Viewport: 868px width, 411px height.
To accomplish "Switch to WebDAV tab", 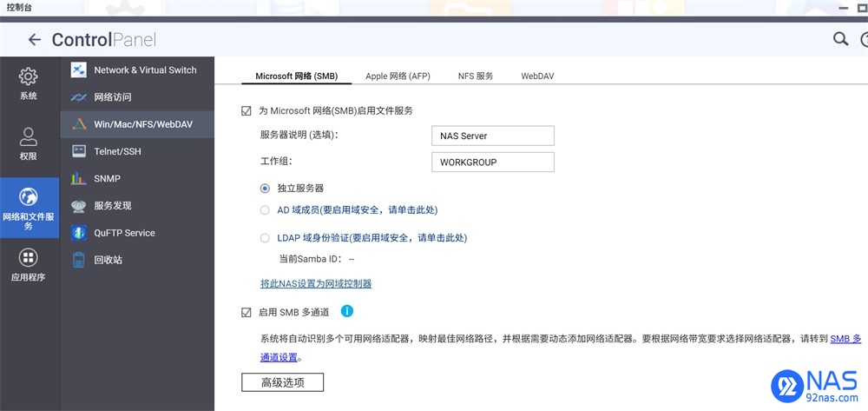I will pyautogui.click(x=537, y=76).
